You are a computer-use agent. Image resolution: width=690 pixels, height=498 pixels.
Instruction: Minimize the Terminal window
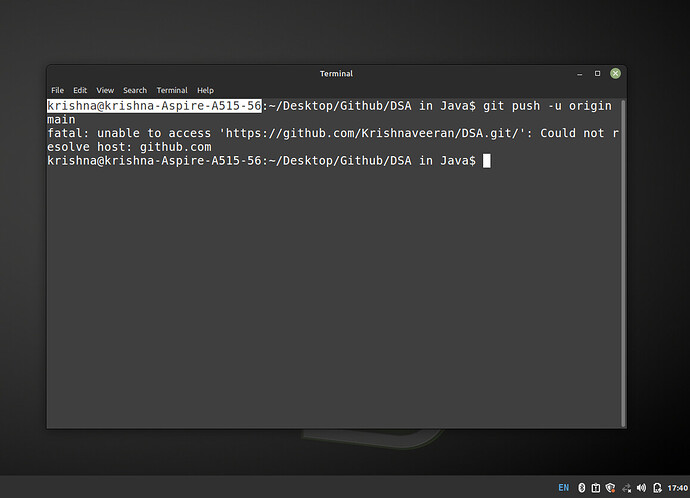581,73
